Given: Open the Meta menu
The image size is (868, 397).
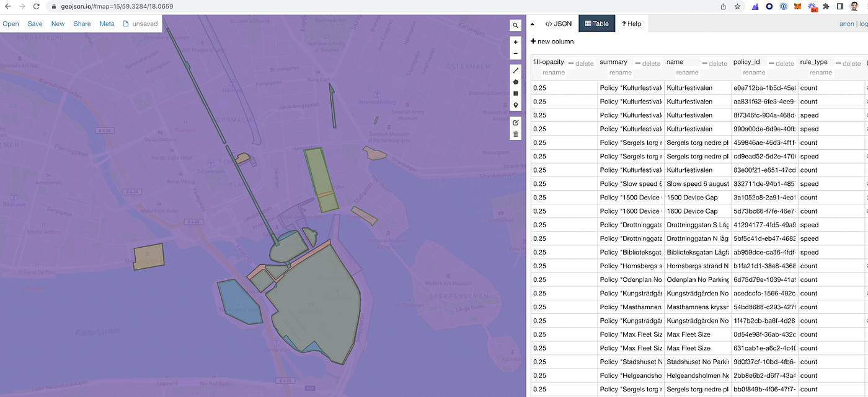Looking at the screenshot, I should [x=107, y=24].
